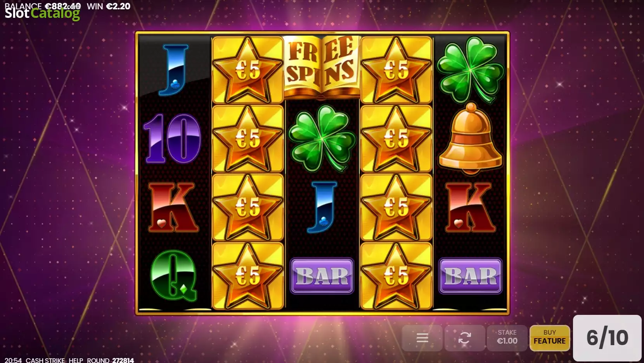Click the 6/10 spin counter

(x=607, y=338)
